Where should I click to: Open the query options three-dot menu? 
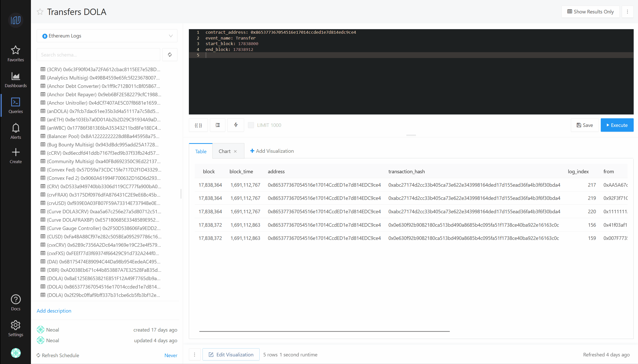[627, 12]
